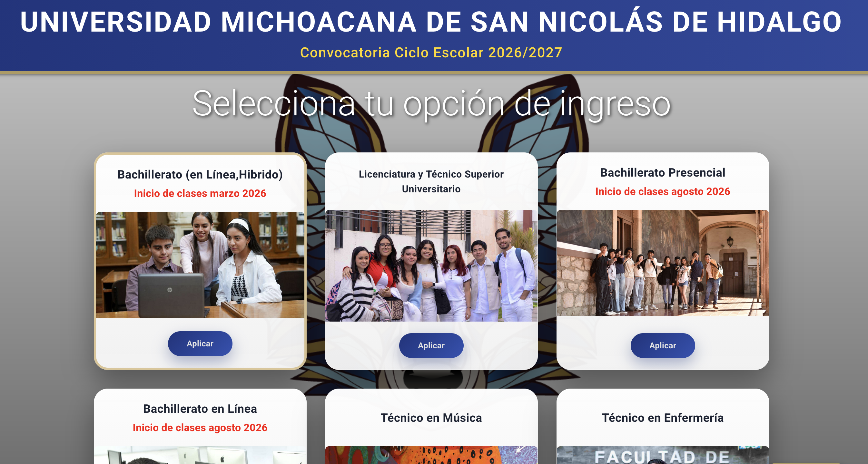Select the Licenciatura y Técnico Superior Universitario title
Viewport: 868px width, 464px height.
click(431, 181)
